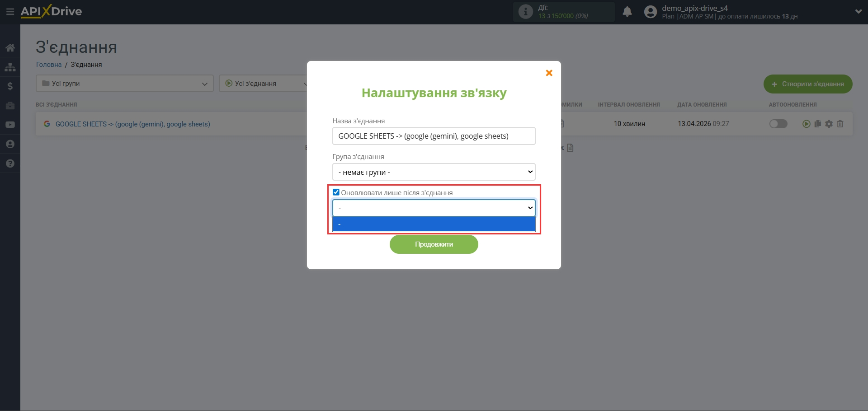
Task: Open the Services briefcase icon in sidebar
Action: coord(10,105)
